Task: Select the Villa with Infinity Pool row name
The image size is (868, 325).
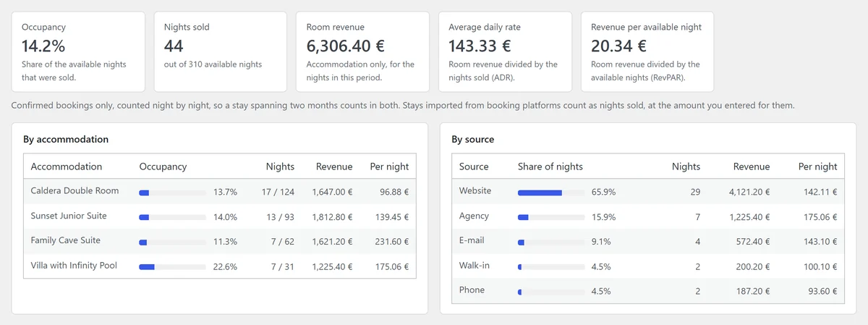Action: [74, 266]
